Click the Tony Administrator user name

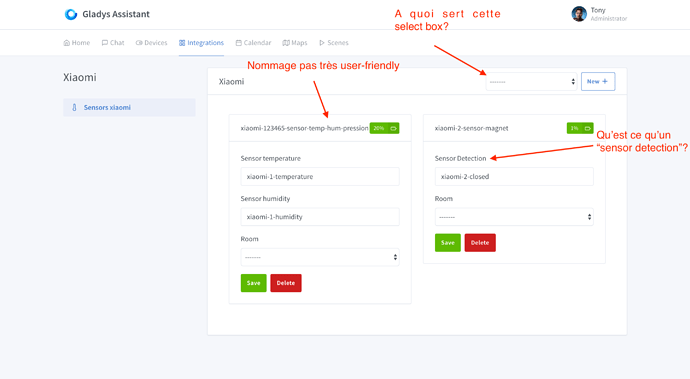click(609, 14)
